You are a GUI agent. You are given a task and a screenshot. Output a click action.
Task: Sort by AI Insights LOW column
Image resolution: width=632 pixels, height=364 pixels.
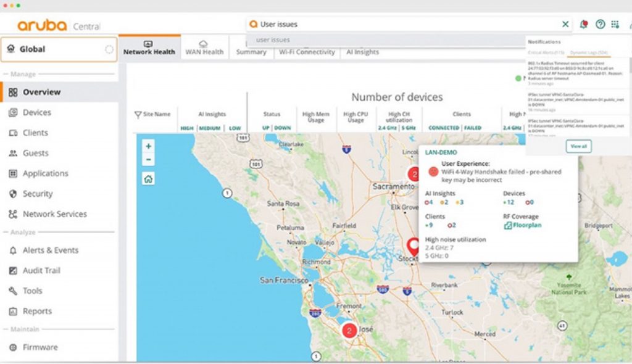pyautogui.click(x=235, y=128)
